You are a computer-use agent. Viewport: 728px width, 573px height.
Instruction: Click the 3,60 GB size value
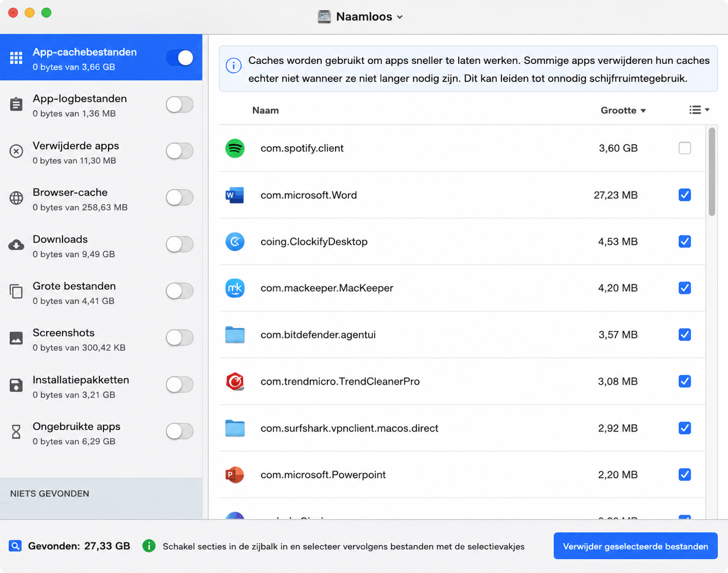(618, 148)
